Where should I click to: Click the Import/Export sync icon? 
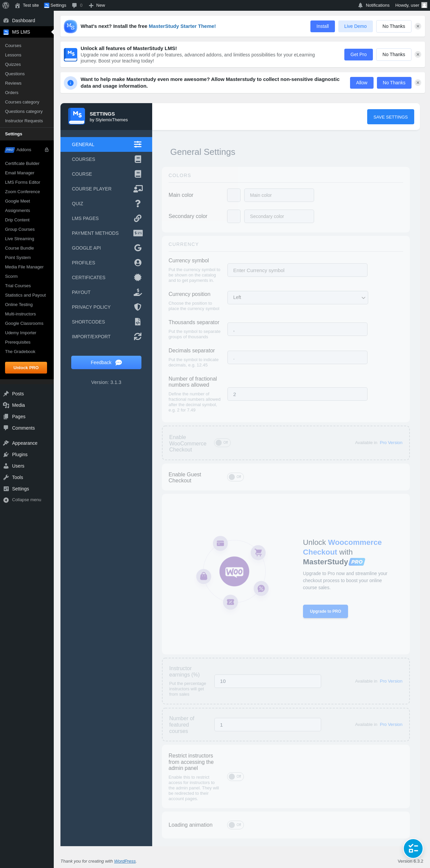pos(138,337)
